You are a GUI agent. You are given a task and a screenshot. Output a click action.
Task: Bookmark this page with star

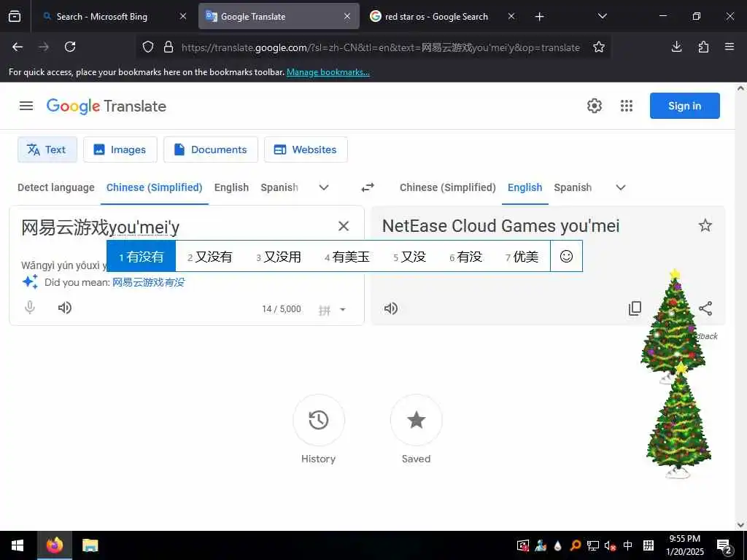point(599,47)
